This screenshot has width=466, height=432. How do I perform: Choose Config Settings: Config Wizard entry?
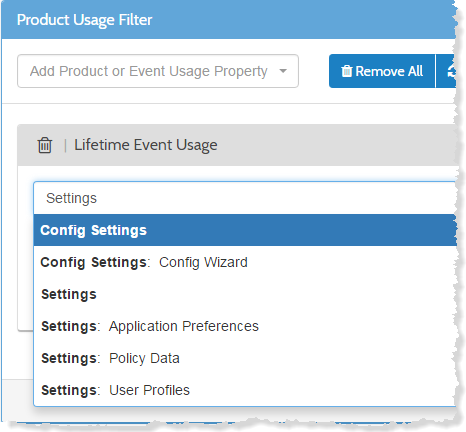[x=246, y=262]
